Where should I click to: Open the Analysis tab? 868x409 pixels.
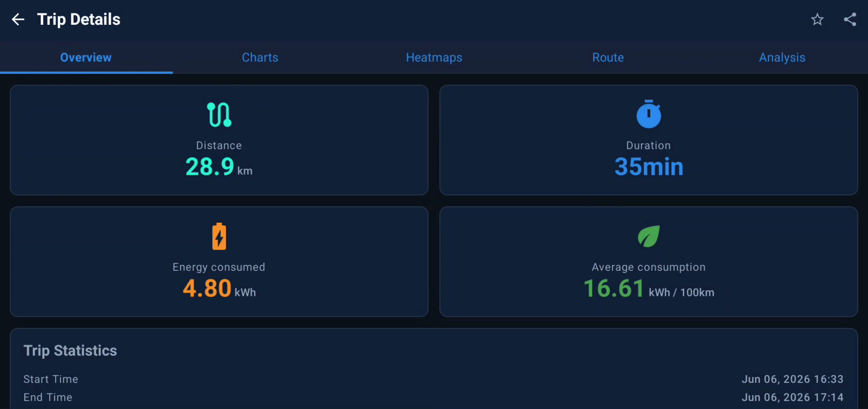(782, 57)
